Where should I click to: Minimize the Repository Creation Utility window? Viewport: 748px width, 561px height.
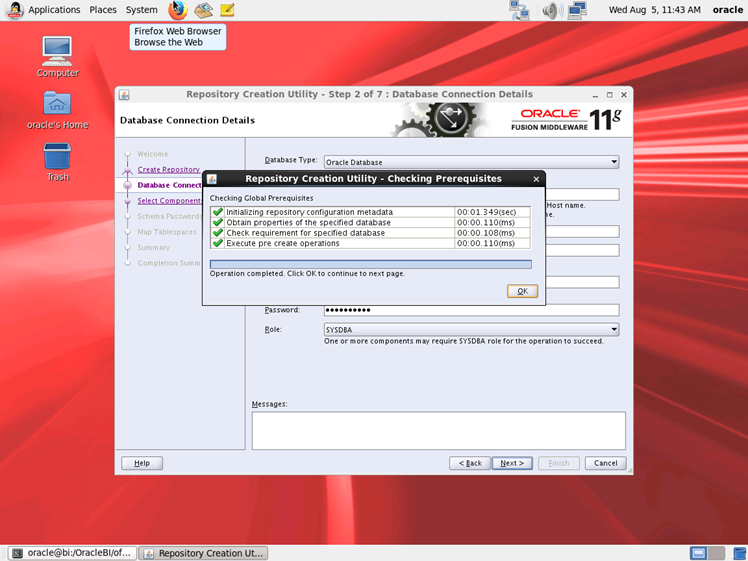click(x=595, y=95)
